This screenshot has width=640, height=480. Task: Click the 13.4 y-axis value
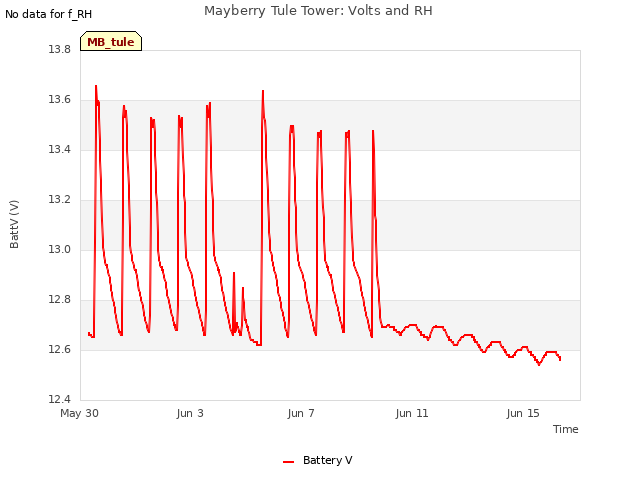coord(60,149)
